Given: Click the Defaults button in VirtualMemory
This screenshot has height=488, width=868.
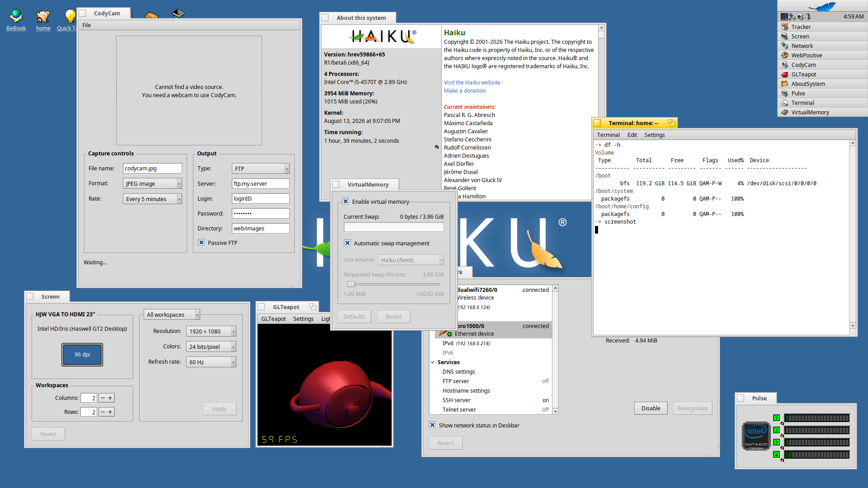Looking at the screenshot, I should coord(354,316).
